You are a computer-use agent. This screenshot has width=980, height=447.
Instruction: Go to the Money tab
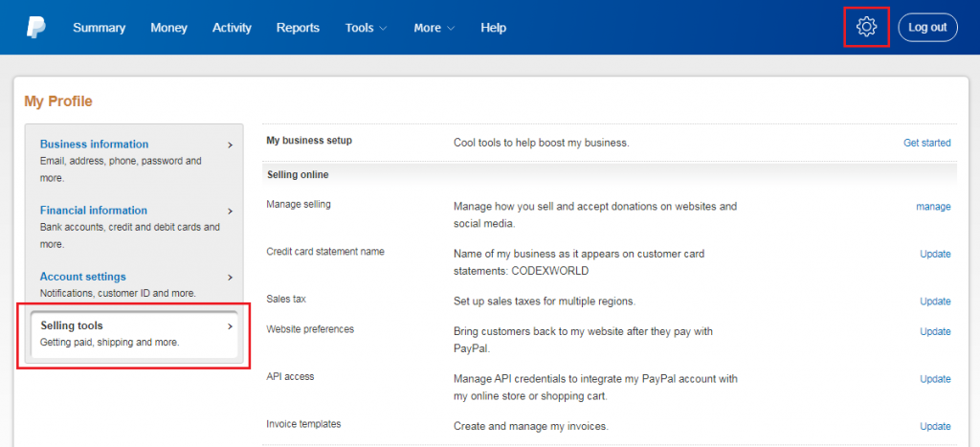pyautogui.click(x=168, y=28)
